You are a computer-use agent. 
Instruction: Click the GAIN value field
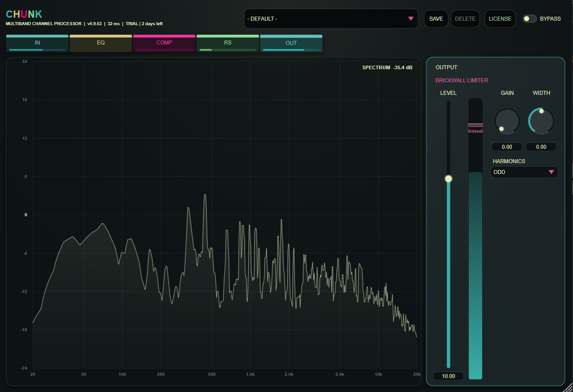507,147
